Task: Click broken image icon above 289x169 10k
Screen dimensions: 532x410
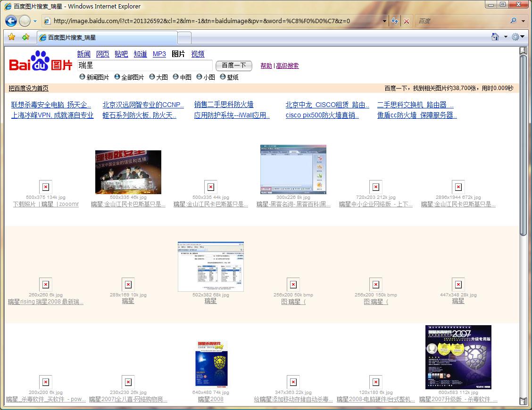Action: tap(128, 285)
